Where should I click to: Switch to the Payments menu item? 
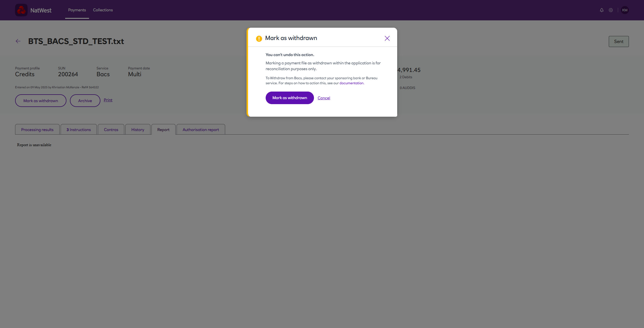[77, 10]
